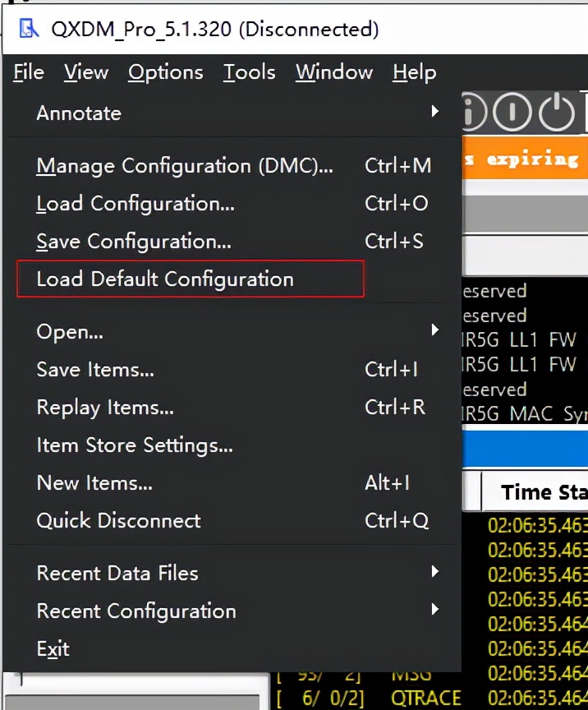This screenshot has height=710, width=588.
Task: Open the View menu
Action: point(85,72)
